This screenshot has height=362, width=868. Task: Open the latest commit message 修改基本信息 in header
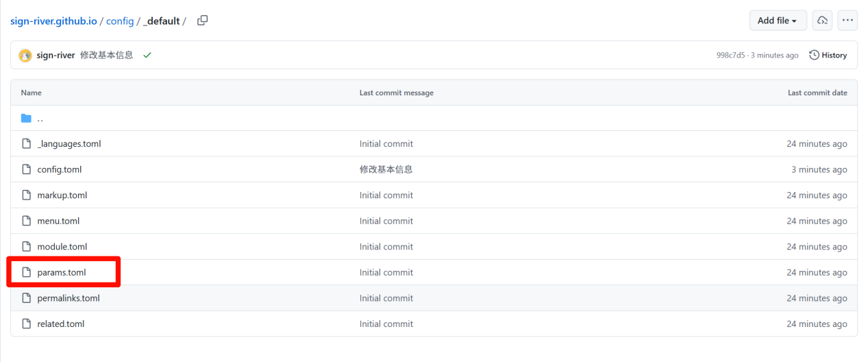107,56
